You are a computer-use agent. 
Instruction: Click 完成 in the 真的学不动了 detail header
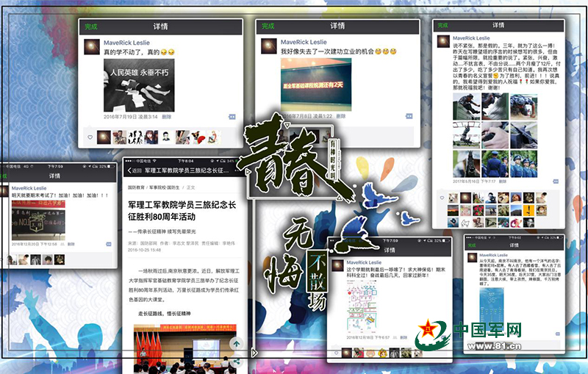click(90, 26)
